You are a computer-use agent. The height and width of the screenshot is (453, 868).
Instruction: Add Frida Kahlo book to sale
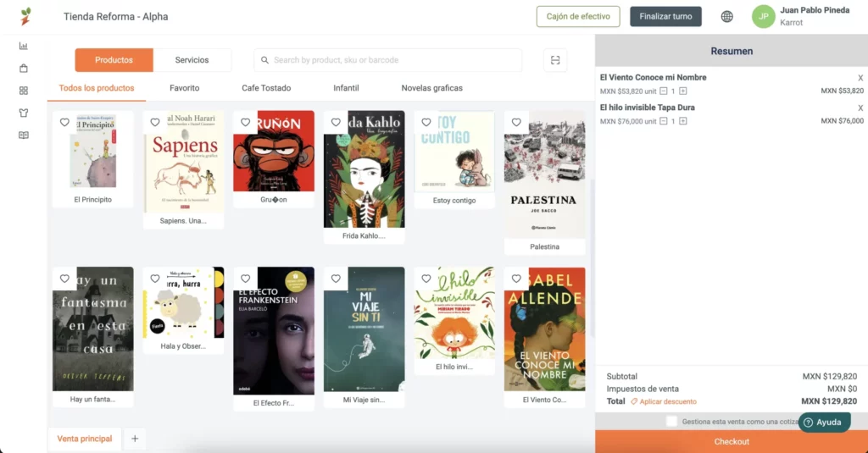(364, 177)
